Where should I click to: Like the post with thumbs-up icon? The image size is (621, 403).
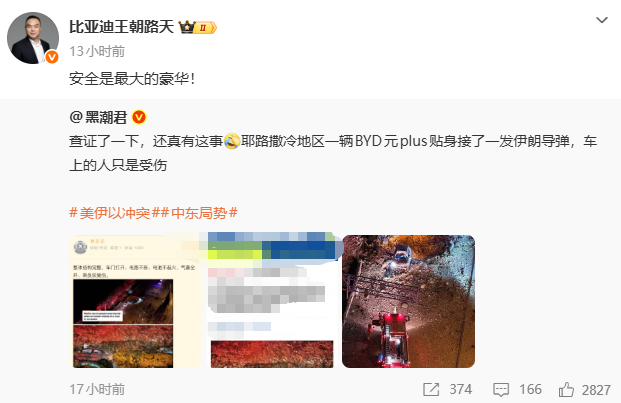(566, 390)
